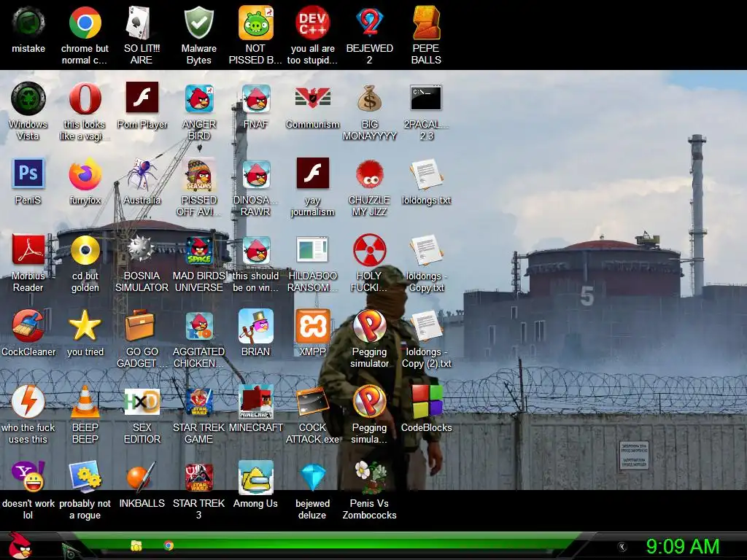Open the 'Pegging simulator' Peggle icon

click(369, 326)
